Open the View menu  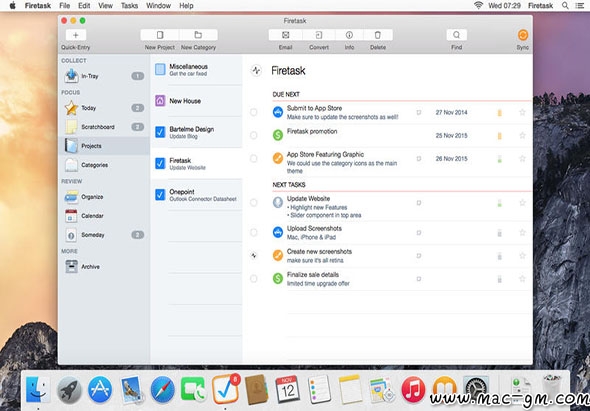105,6
